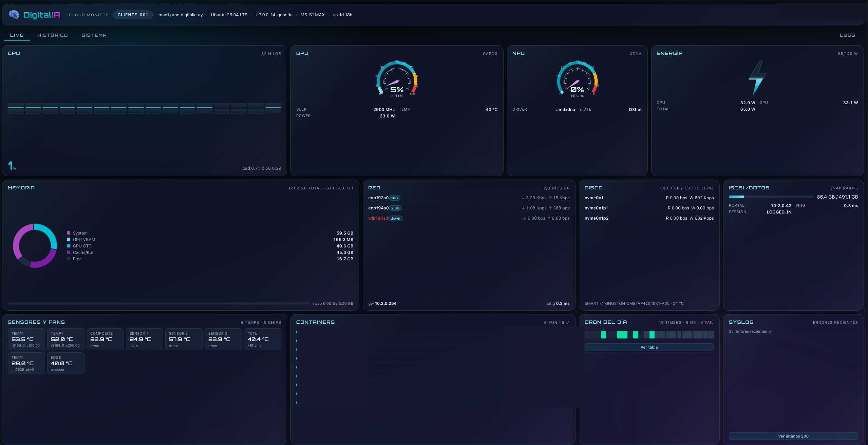Click the COMPOSITE 23.9 °C sensor card
The width and height of the screenshot is (868, 445).
pyautogui.click(x=105, y=339)
